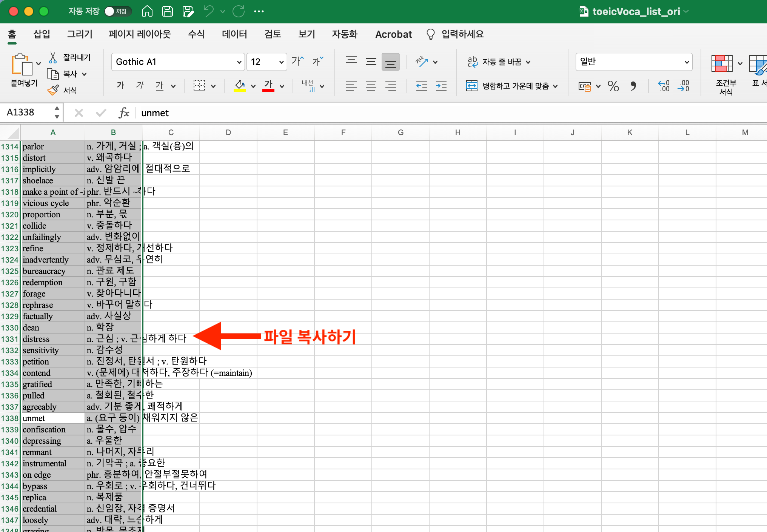Switch to the Data (데이터) tab

pyautogui.click(x=234, y=34)
